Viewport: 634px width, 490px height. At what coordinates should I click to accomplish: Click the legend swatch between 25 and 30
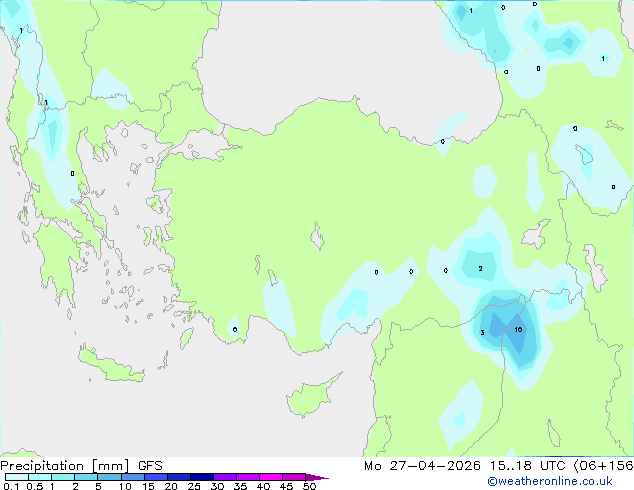202,477
